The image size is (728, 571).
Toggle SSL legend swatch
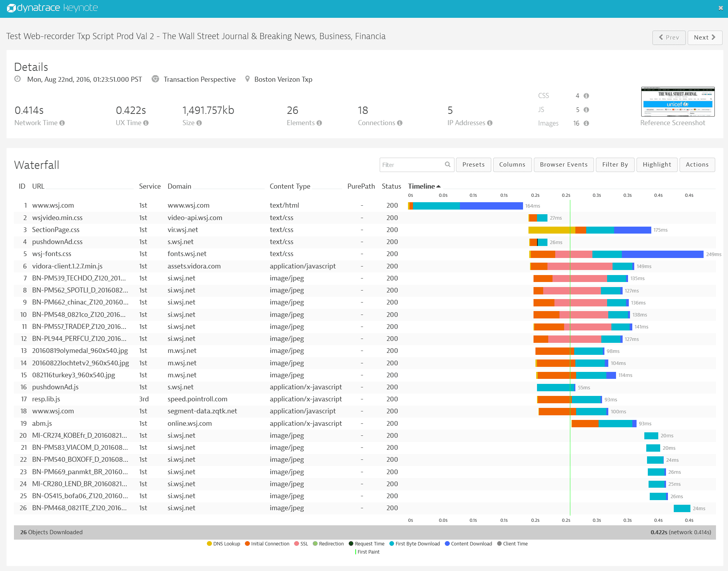coord(296,543)
